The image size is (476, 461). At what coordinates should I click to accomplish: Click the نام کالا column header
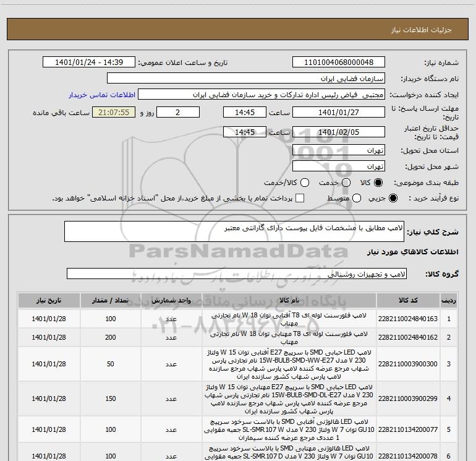[289, 300]
